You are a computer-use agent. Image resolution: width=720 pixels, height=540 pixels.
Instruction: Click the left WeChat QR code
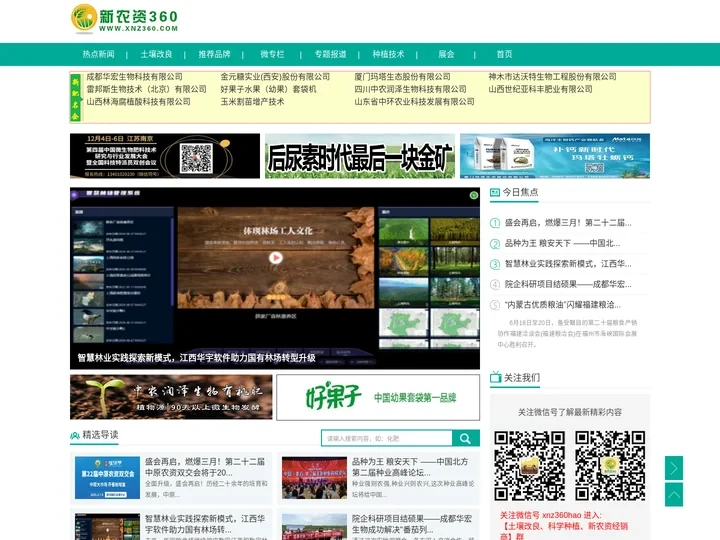tap(529, 466)
